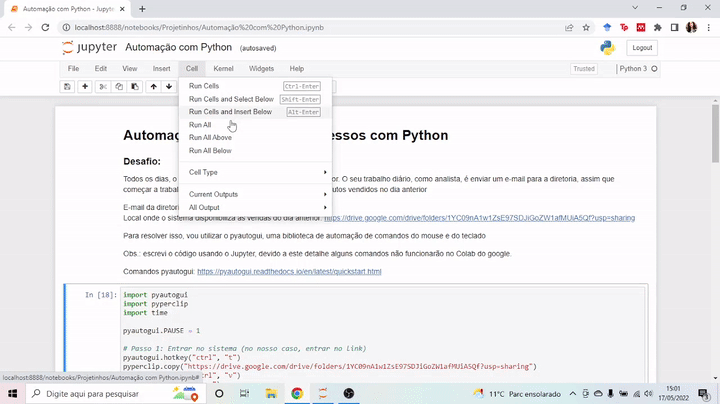Open File Explorer from the taskbar
Viewport: 720px width, 404px height.
click(x=271, y=393)
